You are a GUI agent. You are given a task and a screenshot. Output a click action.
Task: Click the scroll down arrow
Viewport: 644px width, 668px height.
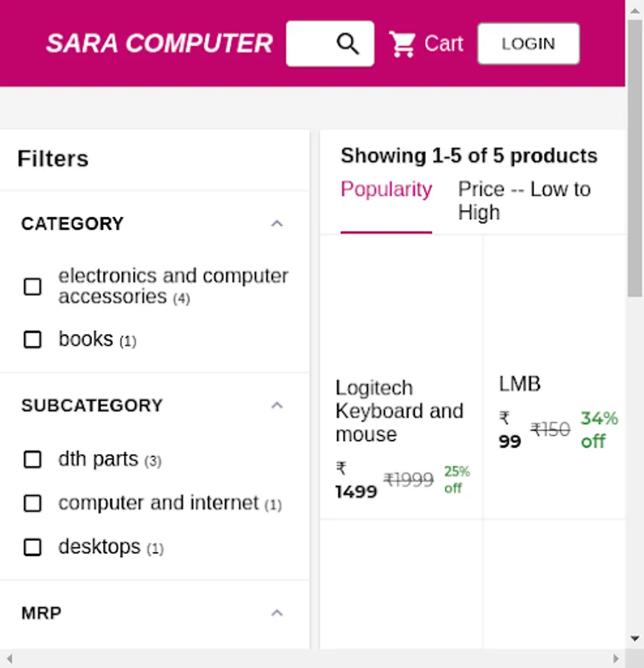click(634, 638)
